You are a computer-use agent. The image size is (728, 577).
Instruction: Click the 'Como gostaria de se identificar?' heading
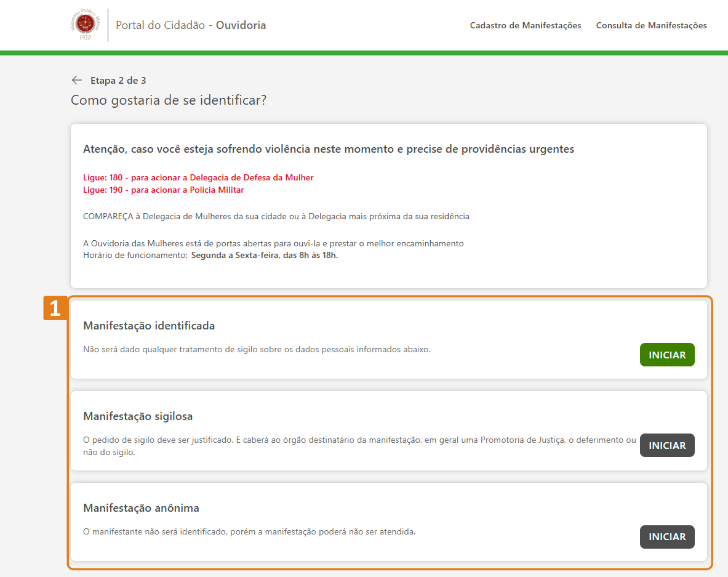pos(169,100)
